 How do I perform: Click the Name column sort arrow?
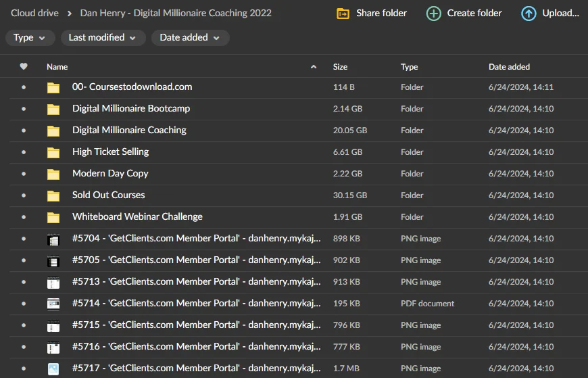click(x=313, y=67)
